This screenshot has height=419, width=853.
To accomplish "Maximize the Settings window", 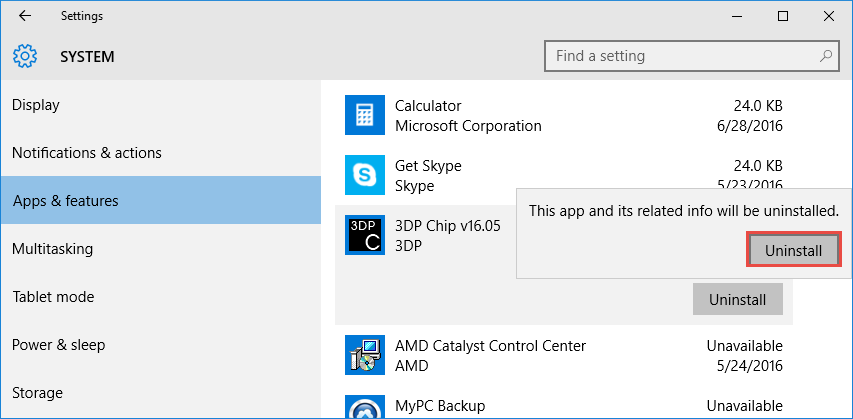I will pyautogui.click(x=783, y=16).
